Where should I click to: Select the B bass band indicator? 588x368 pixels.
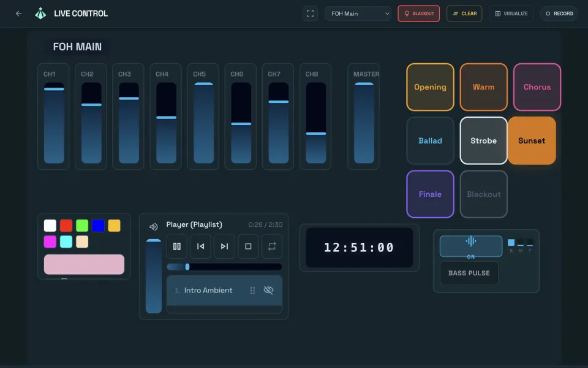pos(511,243)
